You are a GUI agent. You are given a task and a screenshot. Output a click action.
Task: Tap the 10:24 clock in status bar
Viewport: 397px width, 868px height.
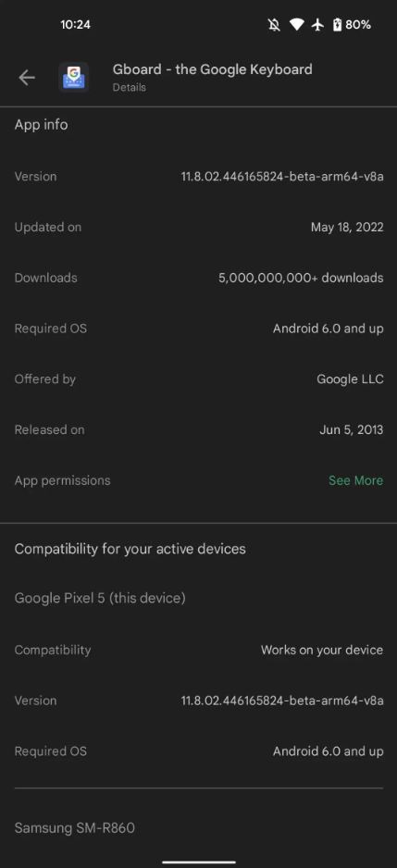75,25
